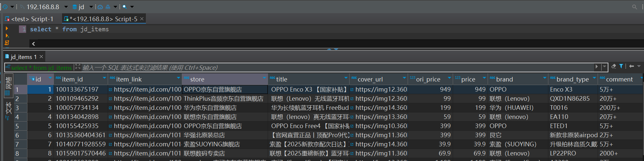Click the eraser clear filter icon
Viewport: 644px width, 161px height.
coord(614,66)
